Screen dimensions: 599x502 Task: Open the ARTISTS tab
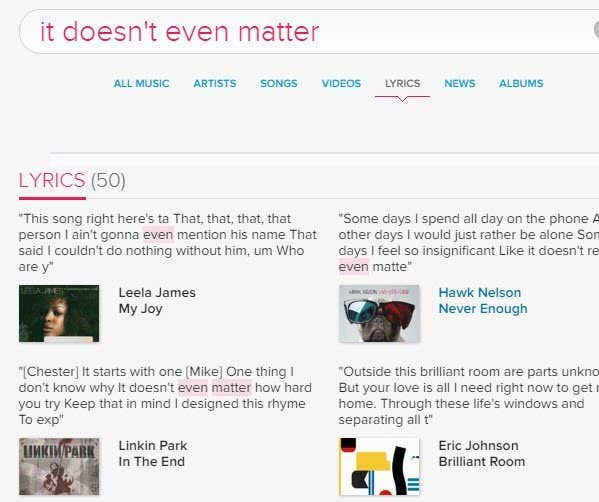tap(215, 83)
